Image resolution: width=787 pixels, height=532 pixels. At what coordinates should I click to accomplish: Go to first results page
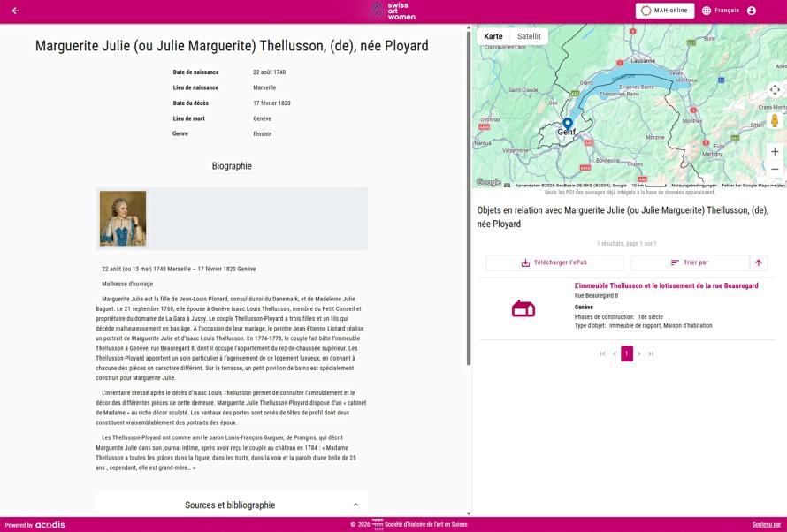point(603,354)
